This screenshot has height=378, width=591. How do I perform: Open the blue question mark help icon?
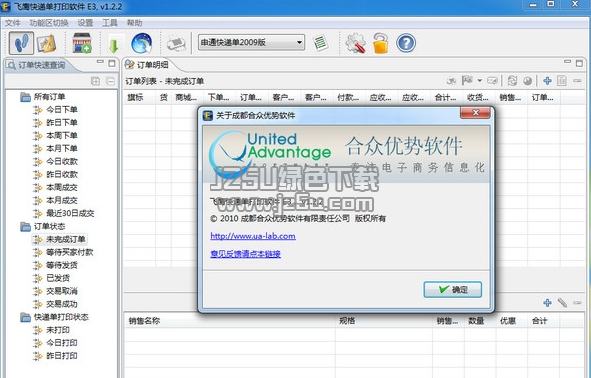click(406, 43)
